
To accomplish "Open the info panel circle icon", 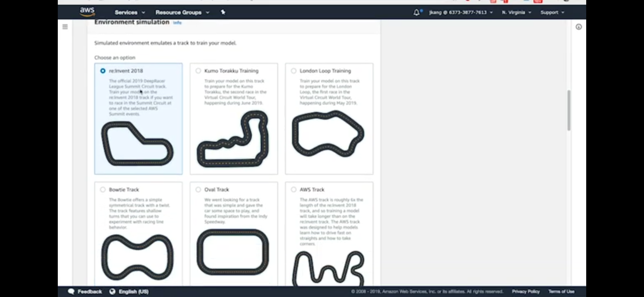I will (578, 27).
